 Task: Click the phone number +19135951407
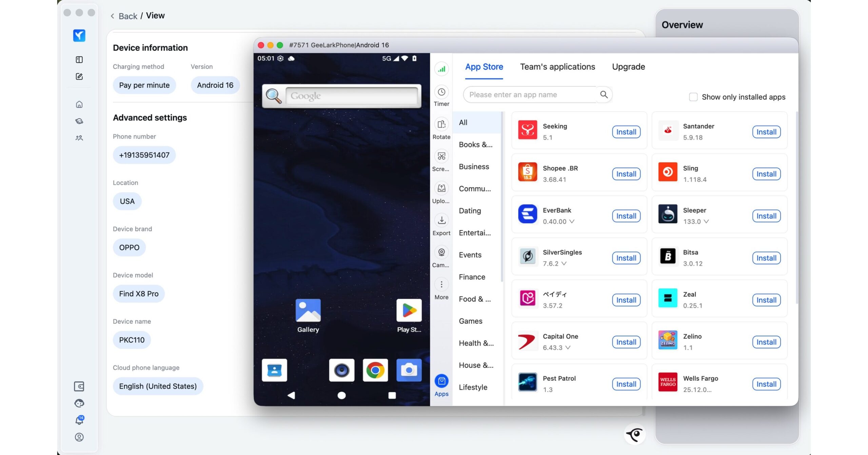point(144,155)
